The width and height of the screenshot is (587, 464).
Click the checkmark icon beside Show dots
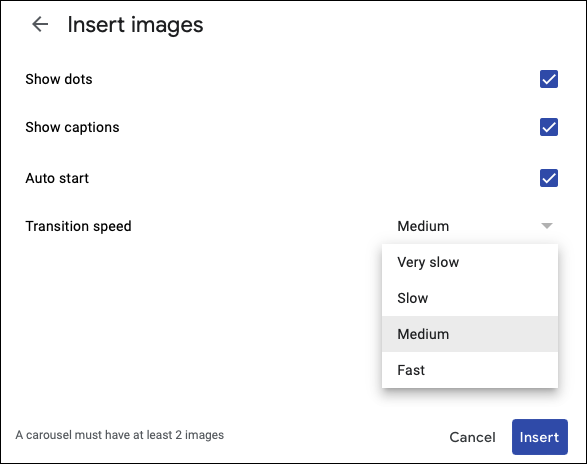click(549, 79)
